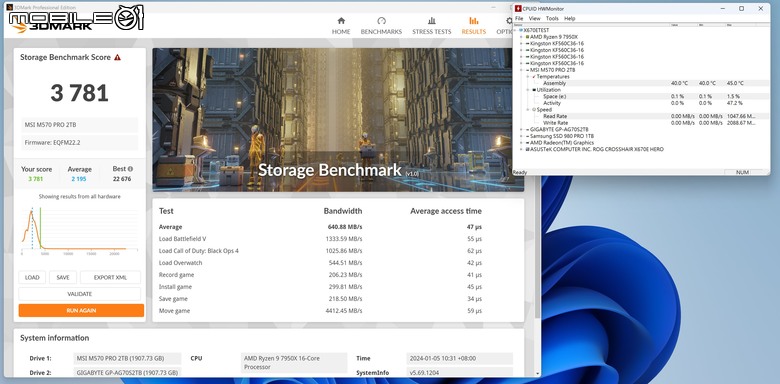Screen dimensions: 780x384
Task: Click the computer icon beside X670ETEST
Action: (x=521, y=30)
